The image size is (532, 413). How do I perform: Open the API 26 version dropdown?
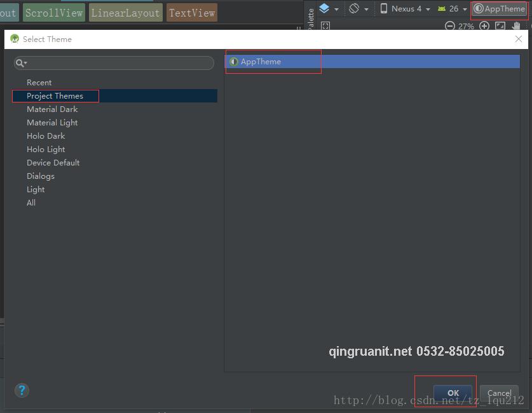(452, 9)
